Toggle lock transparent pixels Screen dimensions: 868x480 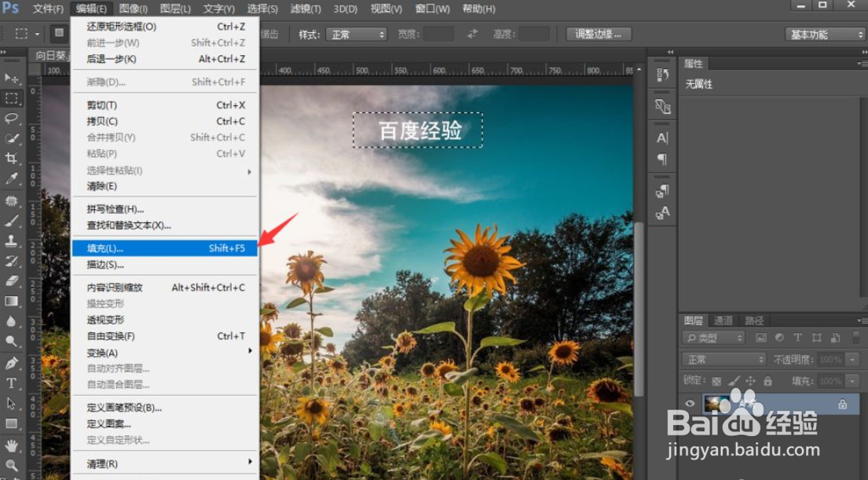pos(716,381)
